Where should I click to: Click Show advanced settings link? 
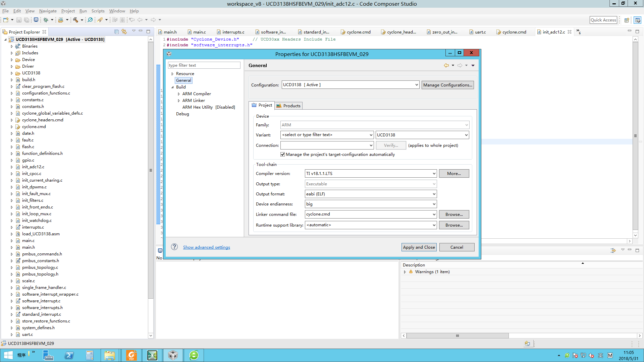click(206, 247)
